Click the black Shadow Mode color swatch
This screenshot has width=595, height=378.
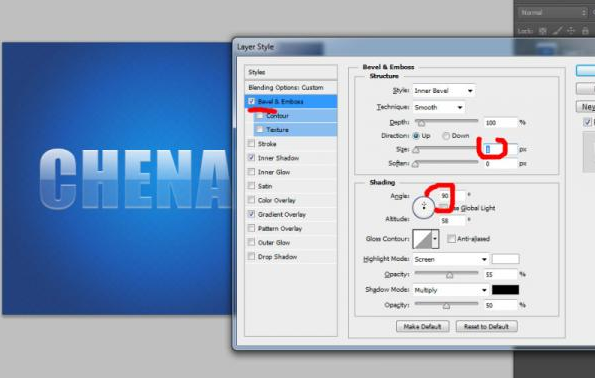pos(505,290)
